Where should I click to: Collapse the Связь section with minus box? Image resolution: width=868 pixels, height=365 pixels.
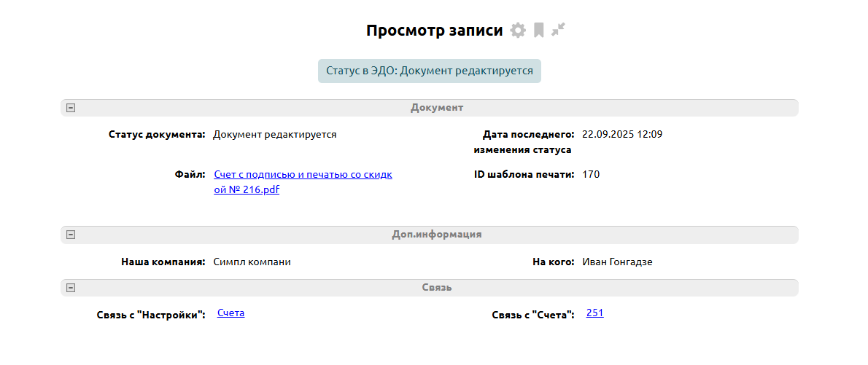pyautogui.click(x=71, y=288)
